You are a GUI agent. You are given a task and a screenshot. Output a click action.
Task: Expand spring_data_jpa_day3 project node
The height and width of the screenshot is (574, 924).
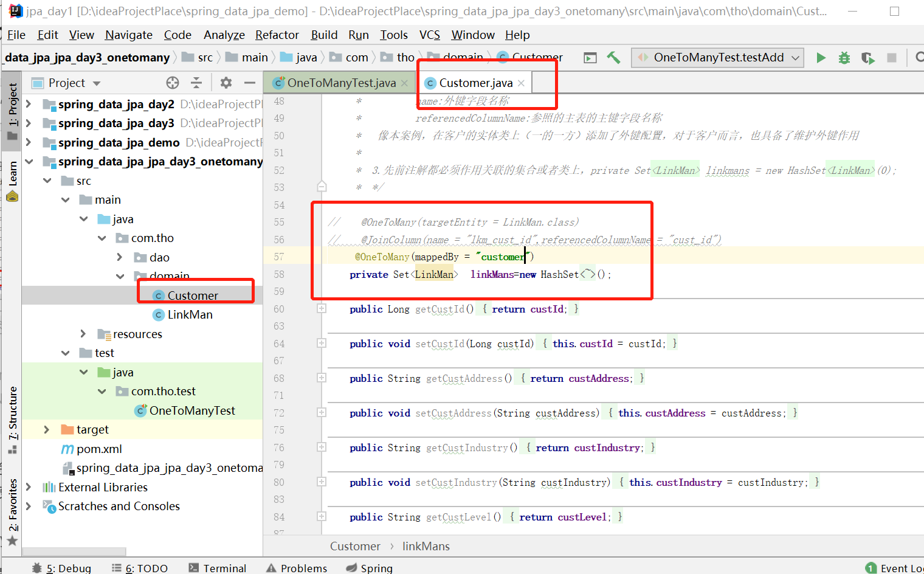[x=29, y=123]
